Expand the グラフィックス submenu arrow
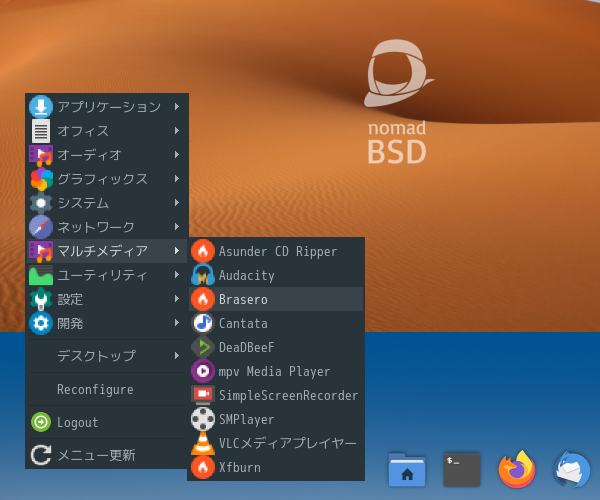Screen dimensions: 600x500 tap(177, 179)
